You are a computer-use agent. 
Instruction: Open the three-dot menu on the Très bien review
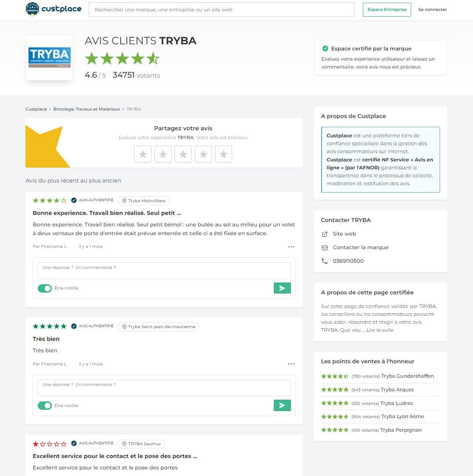[x=291, y=364]
